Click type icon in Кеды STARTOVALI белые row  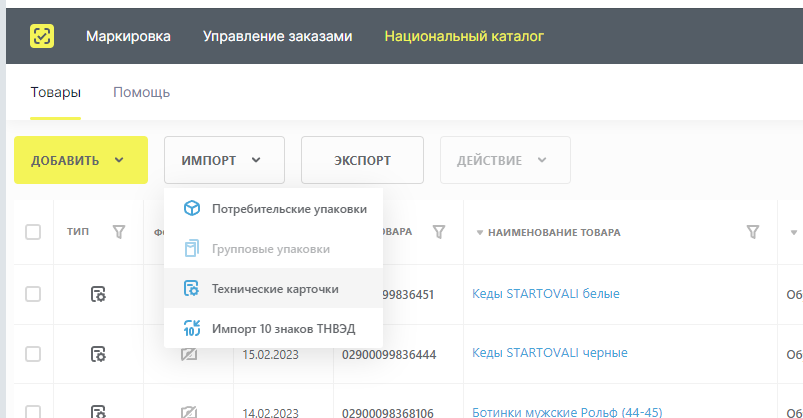coord(98,295)
